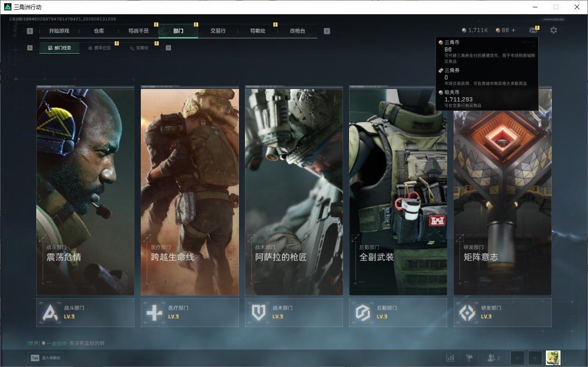The width and height of the screenshot is (588, 367).
Task: Open the 交易行 tab
Action: coord(218,31)
